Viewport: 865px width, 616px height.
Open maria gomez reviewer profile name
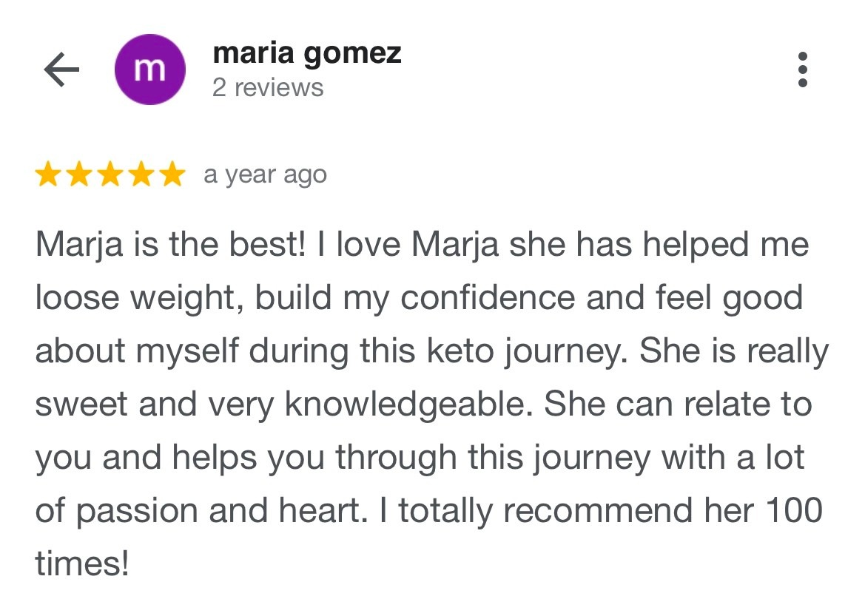(x=307, y=54)
